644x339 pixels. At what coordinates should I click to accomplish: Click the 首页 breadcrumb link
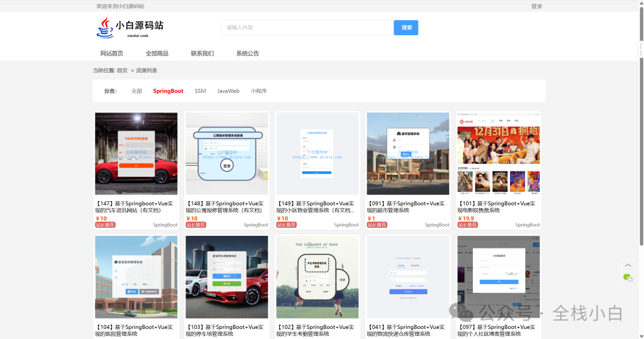tap(122, 70)
